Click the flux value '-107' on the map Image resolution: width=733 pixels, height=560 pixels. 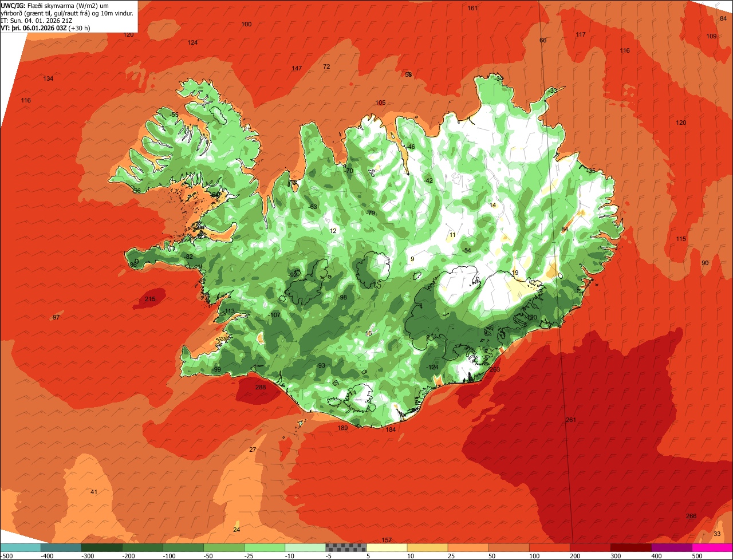click(274, 316)
